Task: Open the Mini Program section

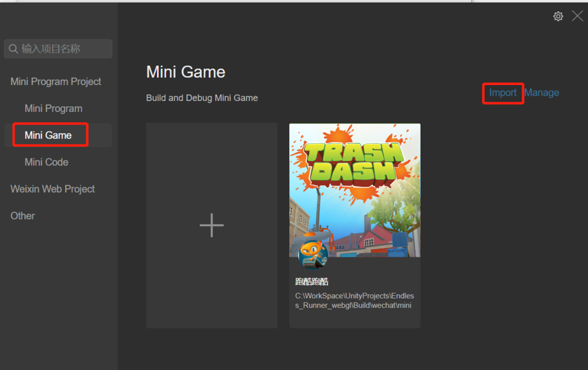Action: (53, 109)
